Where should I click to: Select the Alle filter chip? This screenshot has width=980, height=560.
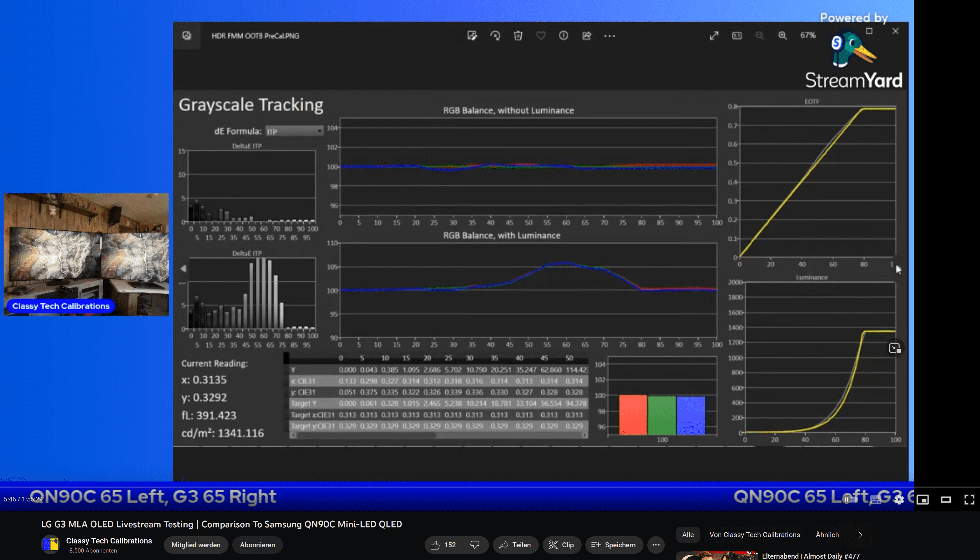click(688, 535)
